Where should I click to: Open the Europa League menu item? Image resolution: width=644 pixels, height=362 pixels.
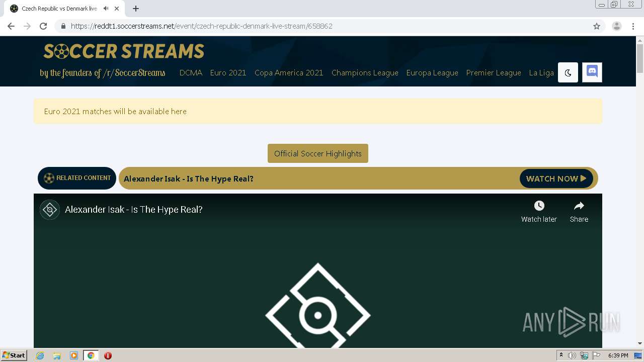tap(432, 73)
